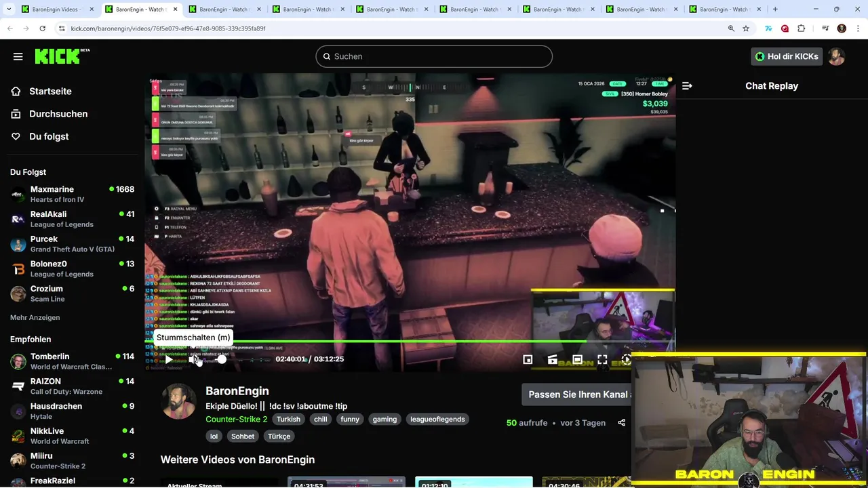Open recommended channel FreakRaziel
Screen dimensions: 868x488
point(73,482)
